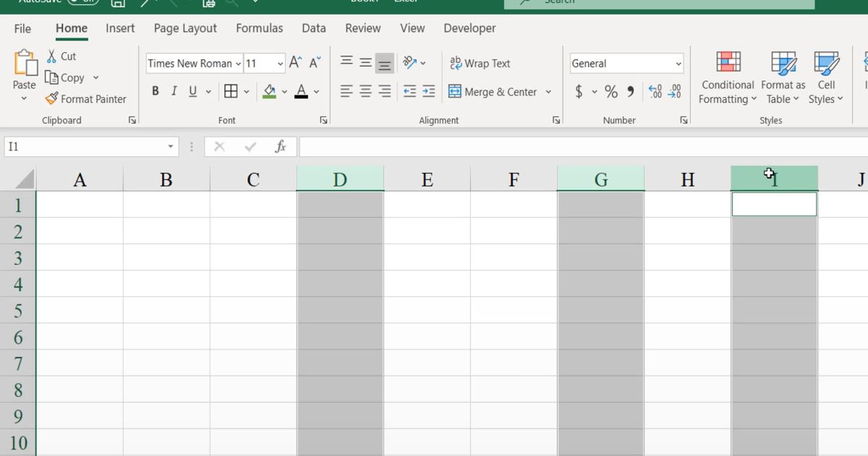The width and height of the screenshot is (868, 456).
Task: Apply Percent Style formatting
Action: (611, 91)
